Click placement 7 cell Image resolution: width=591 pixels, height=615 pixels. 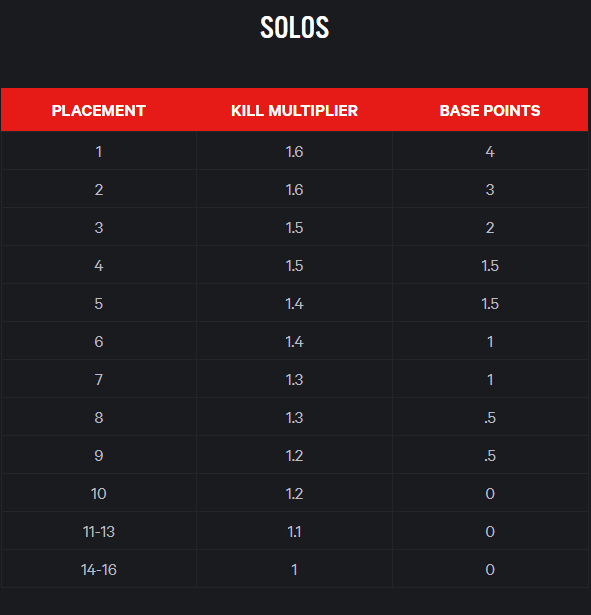99,380
